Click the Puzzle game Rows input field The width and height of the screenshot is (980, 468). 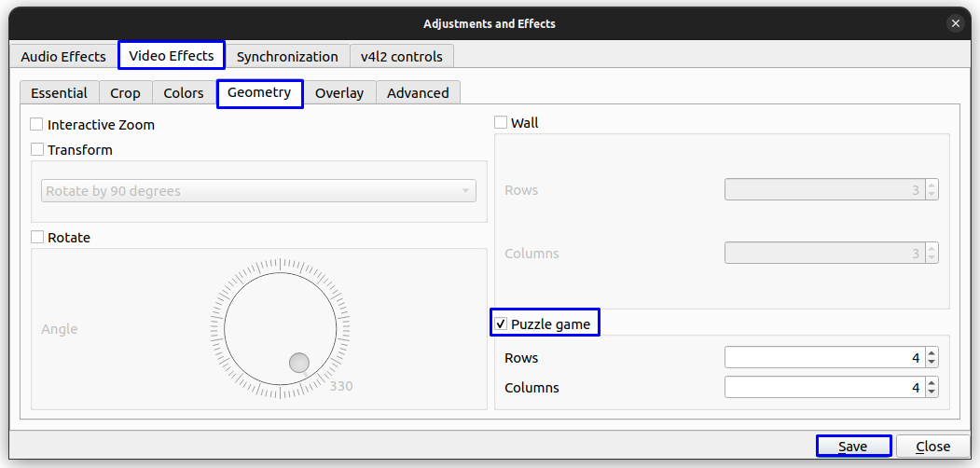tap(822, 358)
